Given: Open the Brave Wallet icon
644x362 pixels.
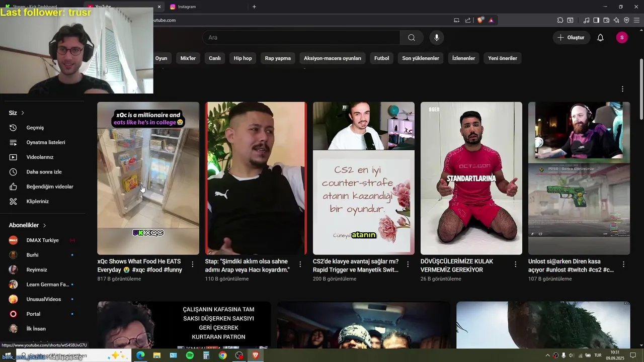Looking at the screenshot, I should pyautogui.click(x=606, y=20).
